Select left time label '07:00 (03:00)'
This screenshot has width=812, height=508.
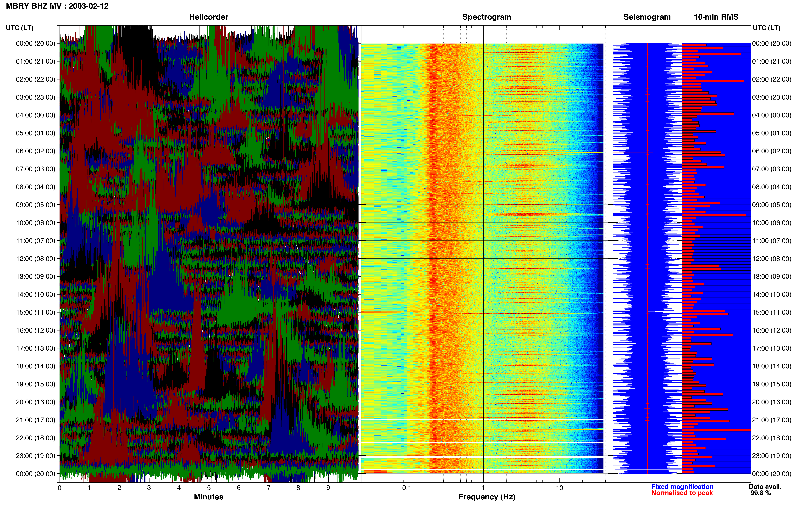coord(35,169)
